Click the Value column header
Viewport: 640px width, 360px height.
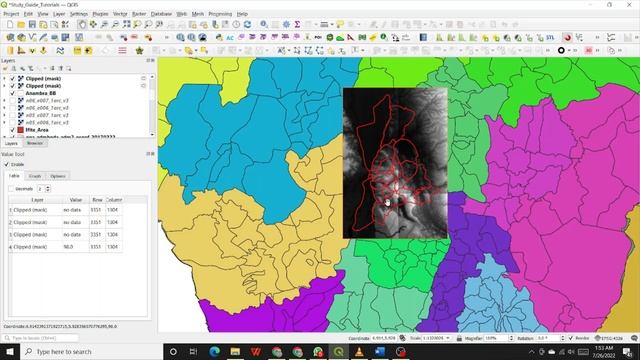(x=76, y=200)
